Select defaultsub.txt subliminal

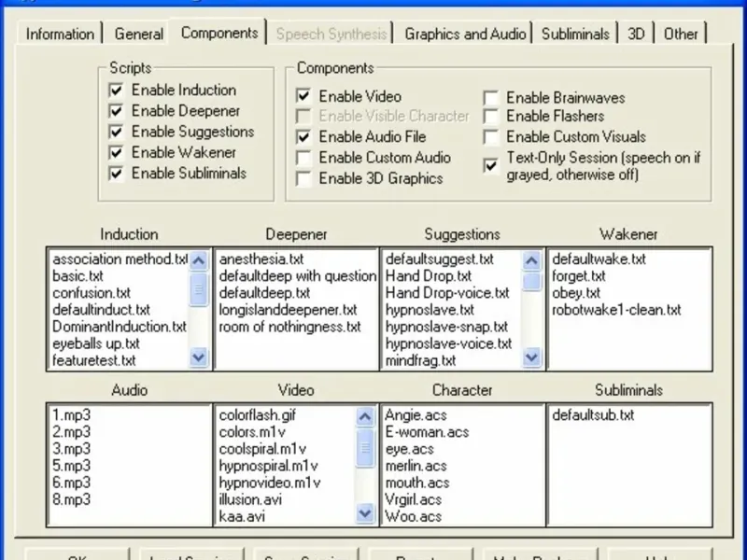593,415
